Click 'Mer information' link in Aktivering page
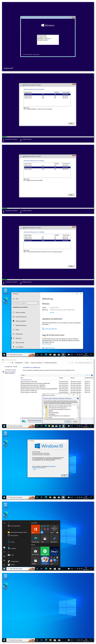Image resolution: width=96 pixels, height=644 pixels. click(47, 344)
